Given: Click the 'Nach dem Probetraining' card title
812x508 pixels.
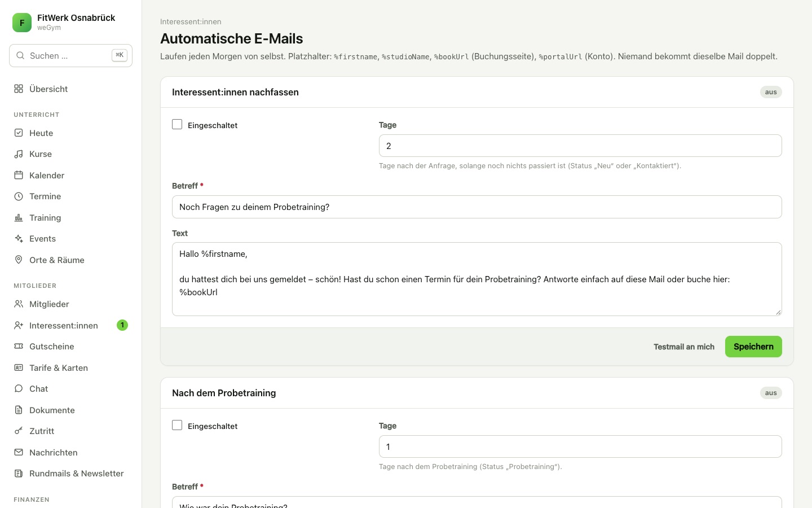Looking at the screenshot, I should [224, 393].
